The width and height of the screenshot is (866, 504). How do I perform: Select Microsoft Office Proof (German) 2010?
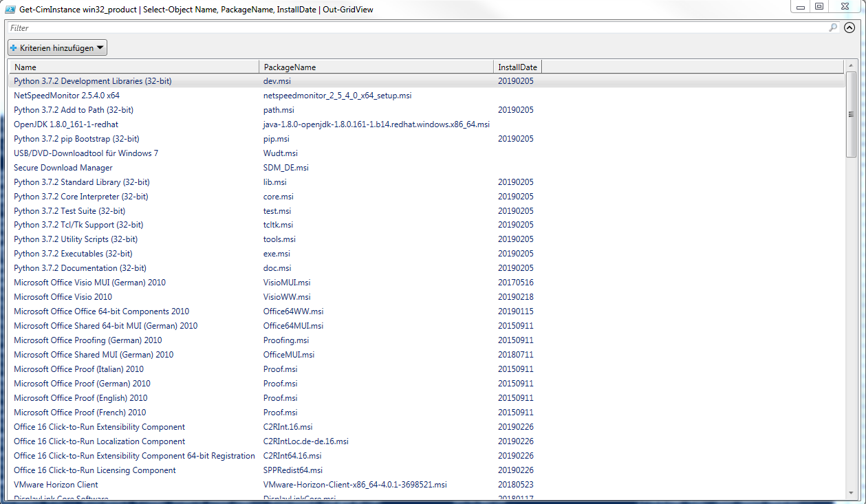click(426, 384)
